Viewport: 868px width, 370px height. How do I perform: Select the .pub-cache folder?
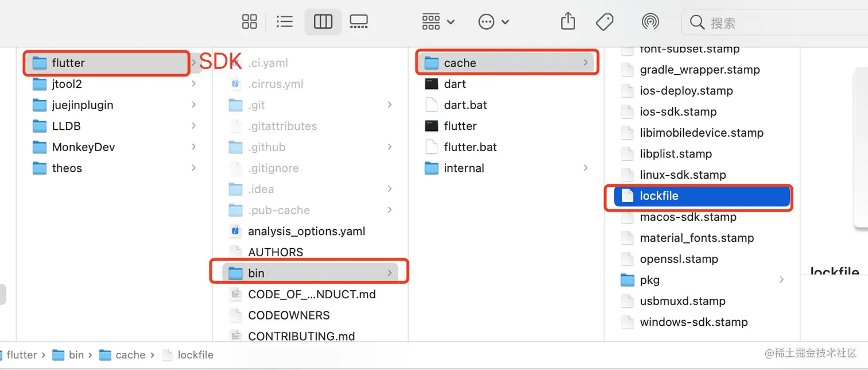pos(310,210)
